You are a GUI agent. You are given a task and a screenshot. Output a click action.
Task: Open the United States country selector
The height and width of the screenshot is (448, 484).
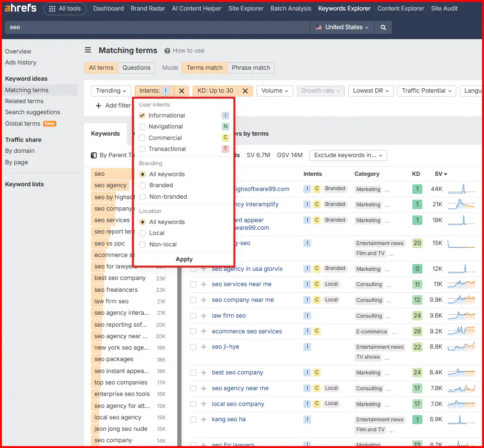pos(341,27)
